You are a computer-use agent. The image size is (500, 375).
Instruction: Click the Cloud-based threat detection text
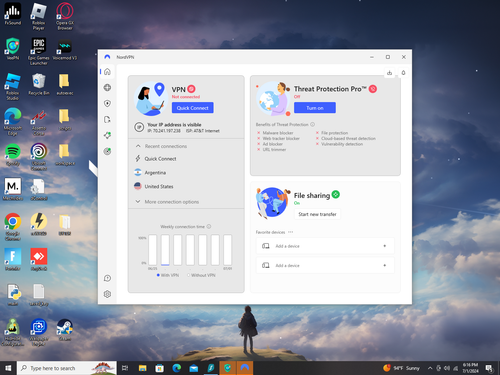tap(348, 138)
